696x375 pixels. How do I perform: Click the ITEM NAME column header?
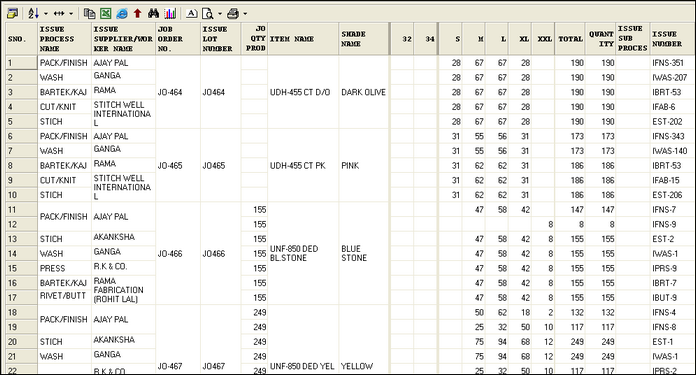click(x=303, y=39)
